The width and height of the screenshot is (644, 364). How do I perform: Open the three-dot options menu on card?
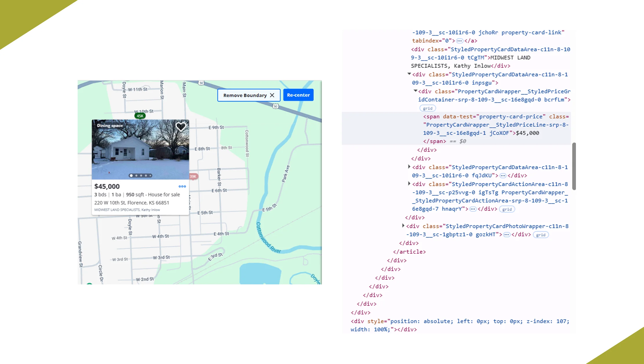[182, 186]
